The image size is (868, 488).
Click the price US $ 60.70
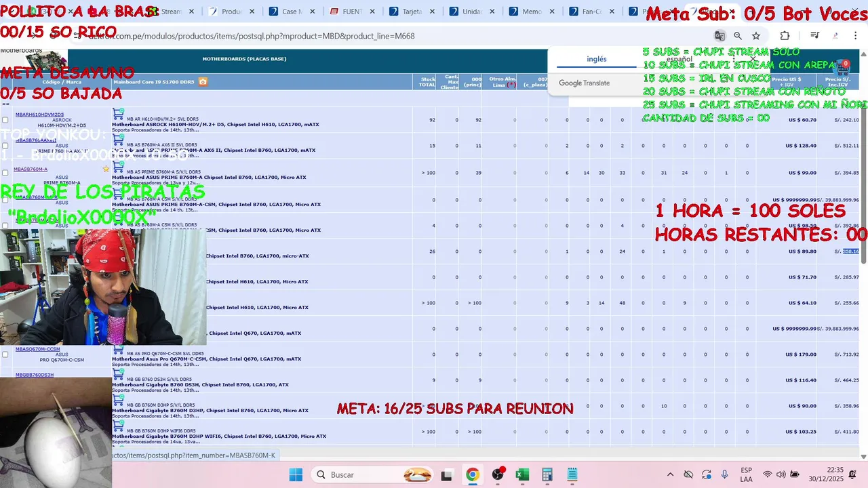(x=802, y=120)
